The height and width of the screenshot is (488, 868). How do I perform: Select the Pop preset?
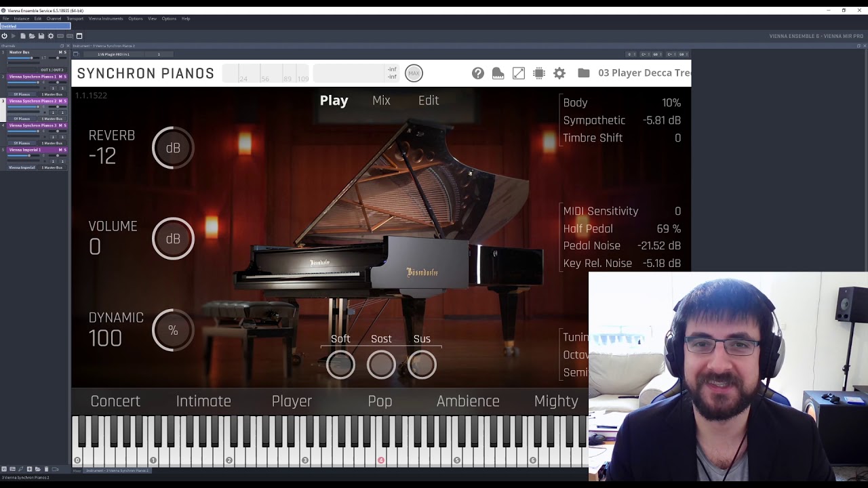380,401
